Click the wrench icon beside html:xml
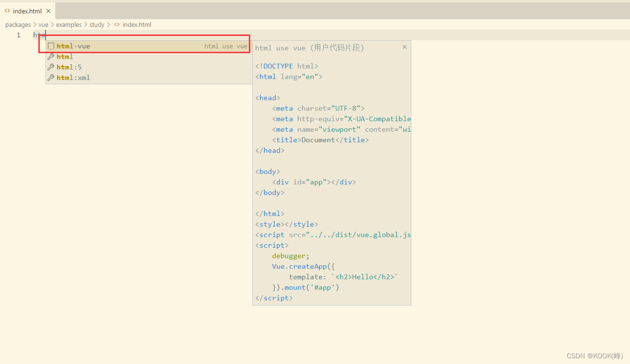This screenshot has width=630, height=364. (51, 77)
